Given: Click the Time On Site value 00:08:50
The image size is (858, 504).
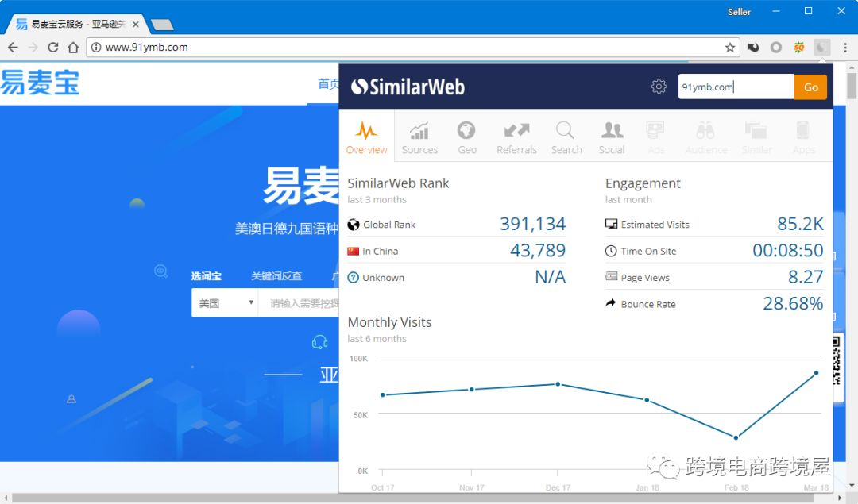Looking at the screenshot, I should 788,250.
